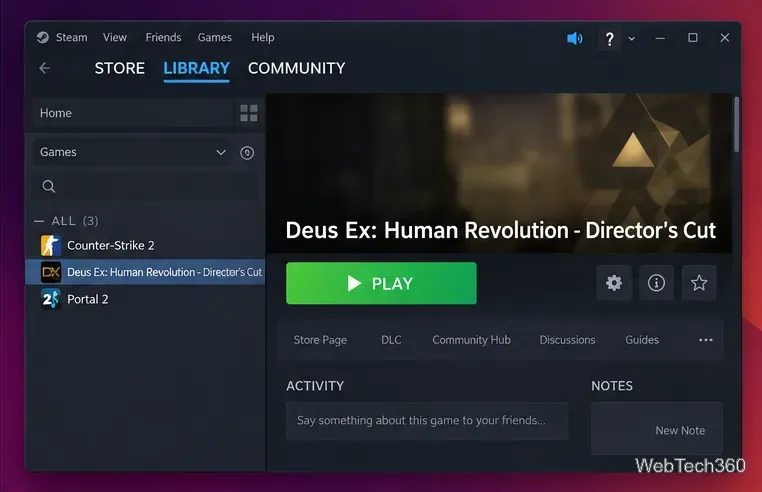Open the Friends menu

tap(163, 37)
